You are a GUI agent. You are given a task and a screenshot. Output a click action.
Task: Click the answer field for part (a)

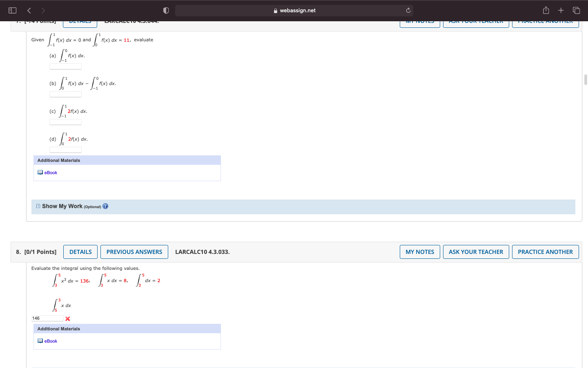coord(65,66)
